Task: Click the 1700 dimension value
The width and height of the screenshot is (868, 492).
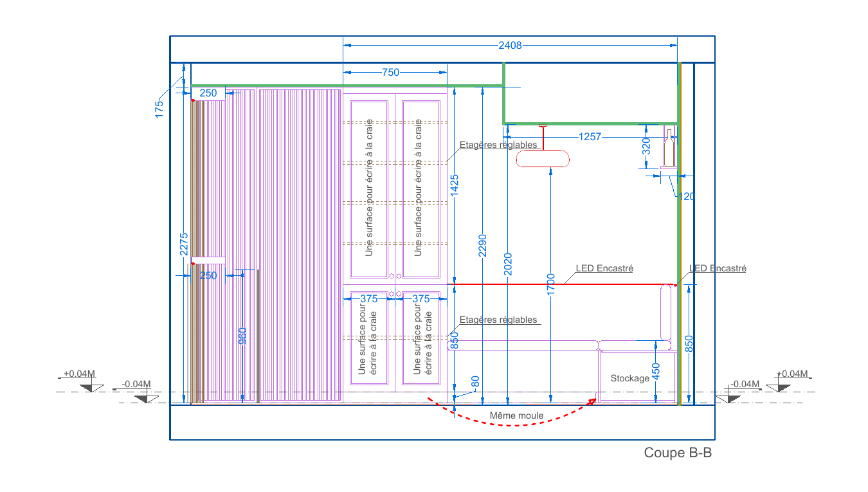Action: (x=551, y=285)
